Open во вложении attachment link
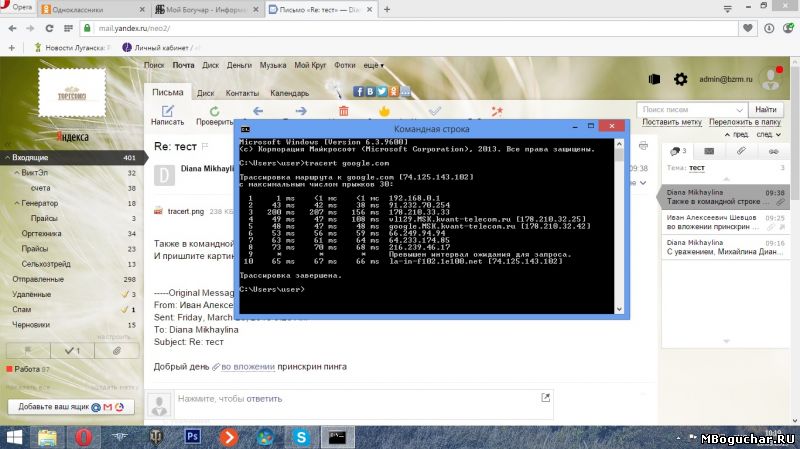This screenshot has width=800, height=449. pyautogui.click(x=247, y=366)
